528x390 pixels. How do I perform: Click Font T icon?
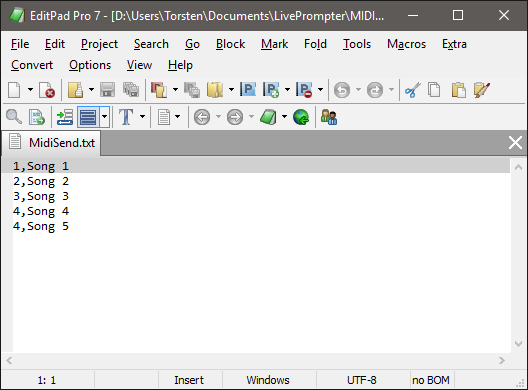(x=126, y=117)
